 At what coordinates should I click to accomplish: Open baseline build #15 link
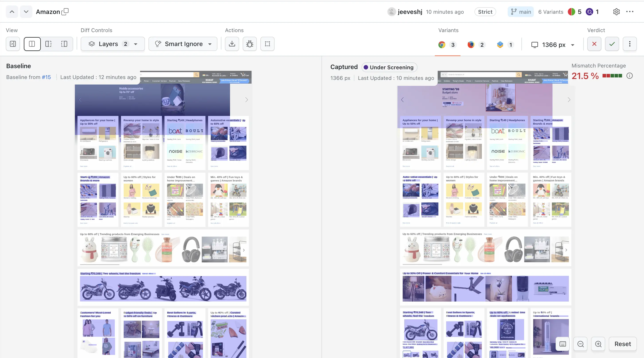pos(46,77)
